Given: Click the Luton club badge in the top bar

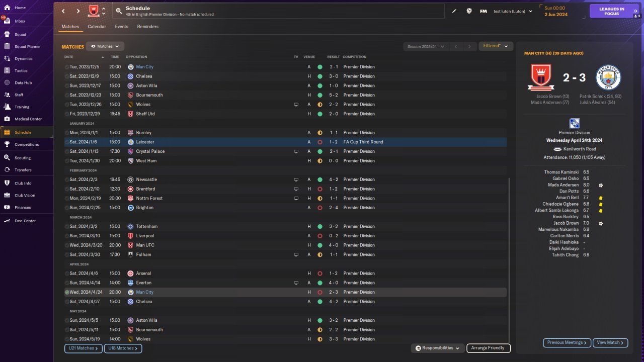Looking at the screenshot, I should pyautogui.click(x=94, y=11).
